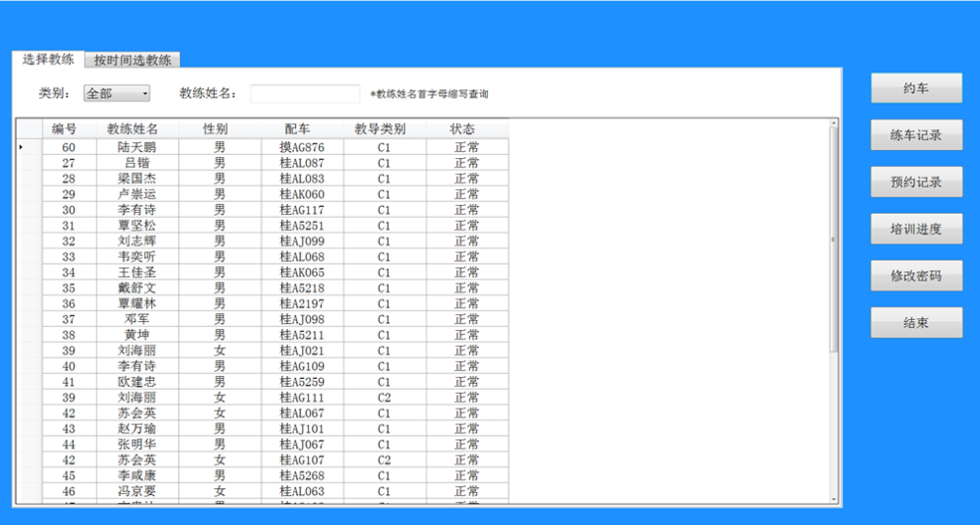Select the 选择教练 tab
This screenshot has height=525, width=980.
tap(48, 60)
